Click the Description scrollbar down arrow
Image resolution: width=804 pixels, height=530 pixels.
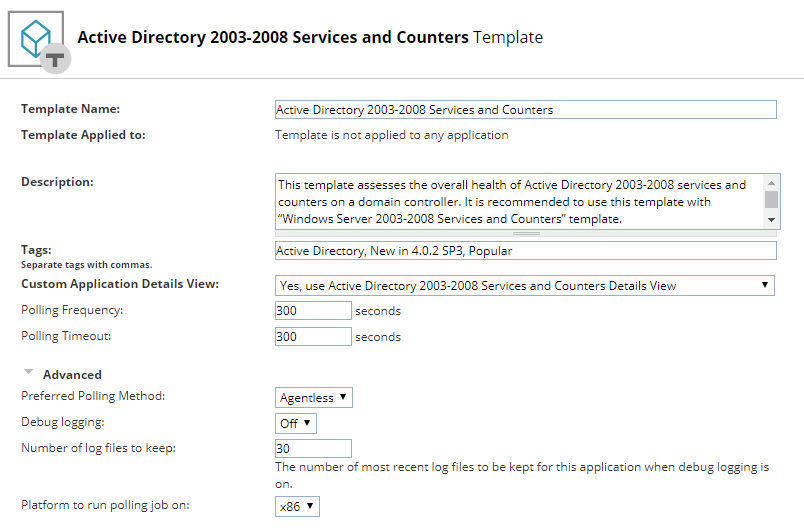point(771,220)
